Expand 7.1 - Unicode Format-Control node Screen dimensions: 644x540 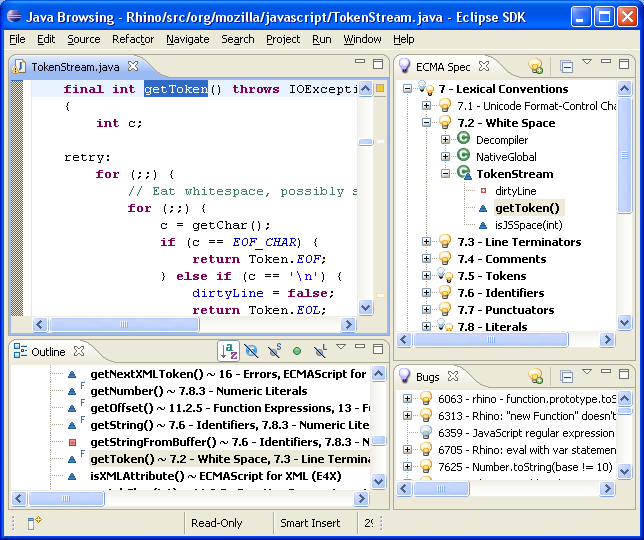(x=426, y=106)
